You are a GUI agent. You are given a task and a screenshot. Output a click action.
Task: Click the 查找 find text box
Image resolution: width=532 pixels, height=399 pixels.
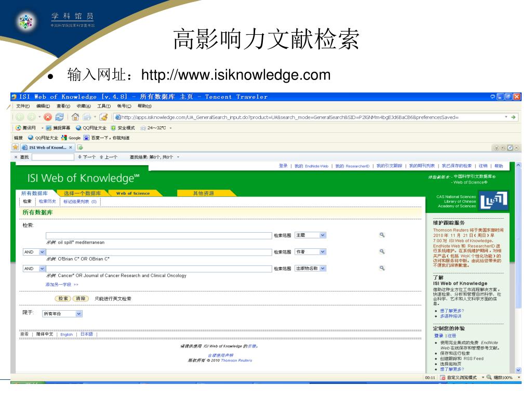pyautogui.click(x=52, y=157)
